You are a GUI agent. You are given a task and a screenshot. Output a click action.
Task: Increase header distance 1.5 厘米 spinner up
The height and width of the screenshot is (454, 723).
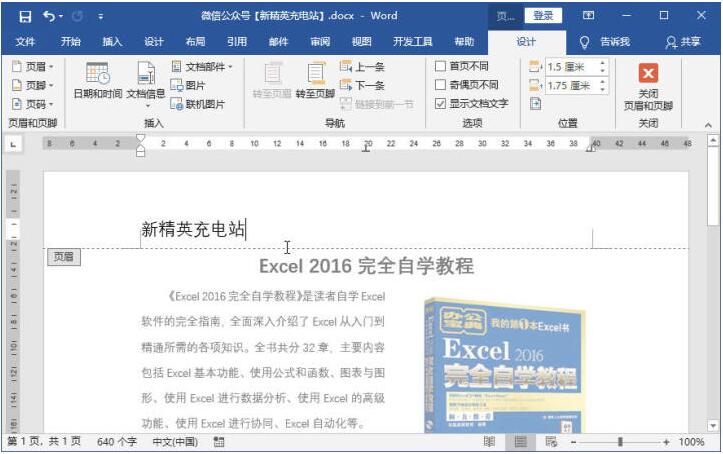pos(602,63)
